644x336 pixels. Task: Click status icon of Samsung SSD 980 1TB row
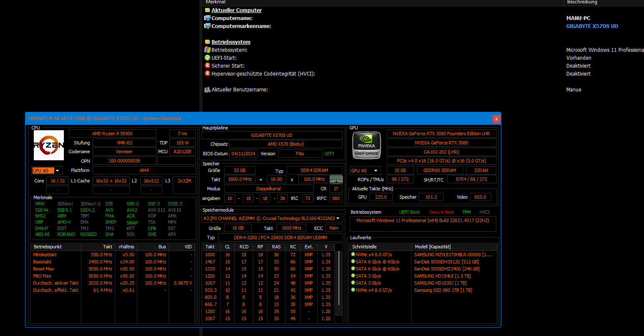click(353, 290)
